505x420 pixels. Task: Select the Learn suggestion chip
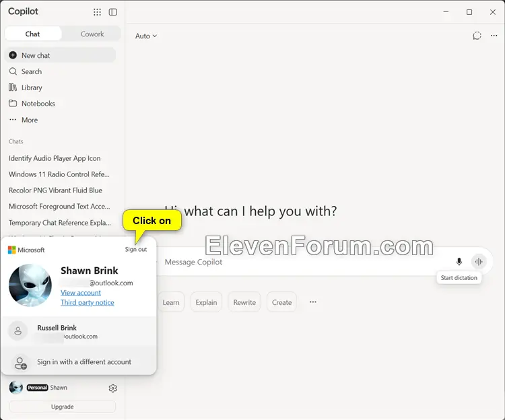tap(171, 302)
